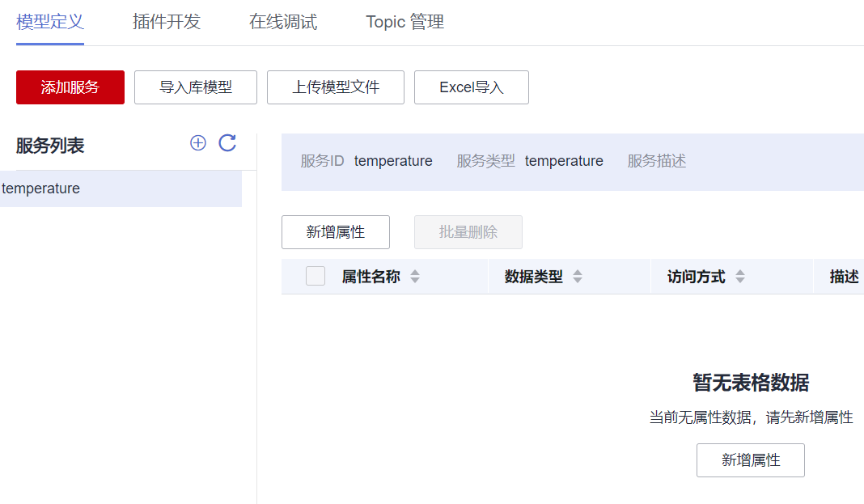Click the 服务描述 field label

coord(657,161)
